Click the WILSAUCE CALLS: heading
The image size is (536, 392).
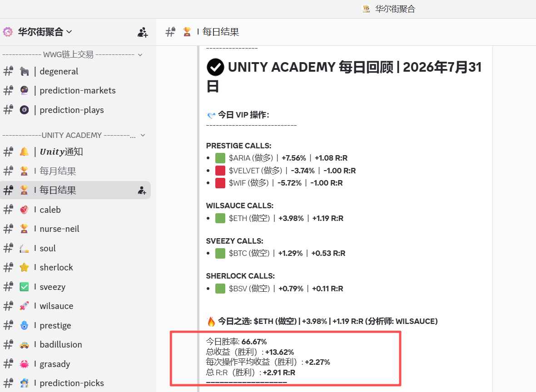pos(240,206)
